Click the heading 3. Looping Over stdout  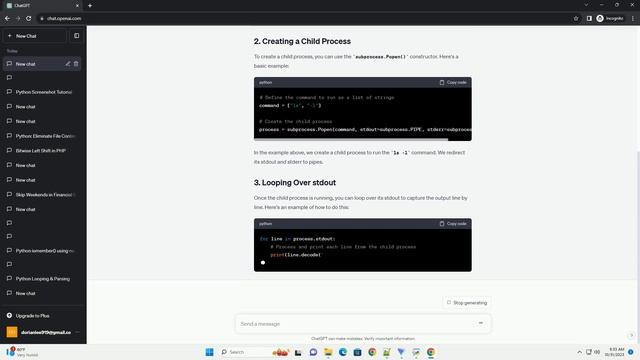pyautogui.click(x=295, y=182)
